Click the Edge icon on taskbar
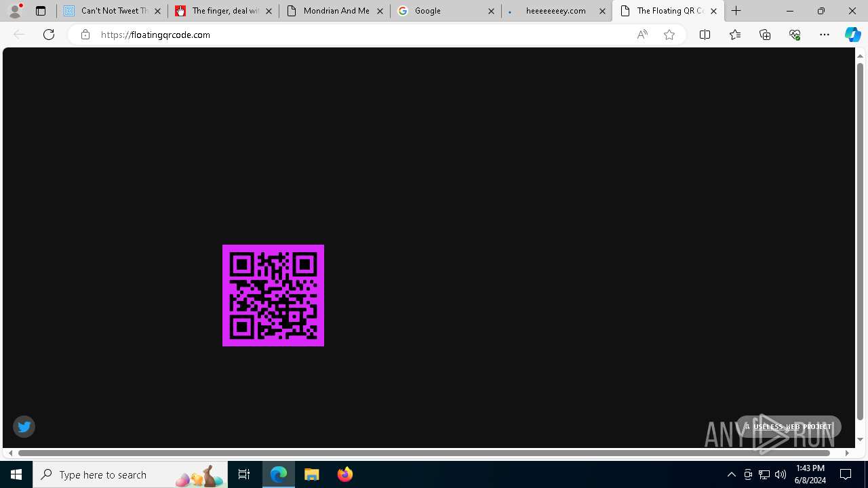868x488 pixels. click(x=279, y=474)
